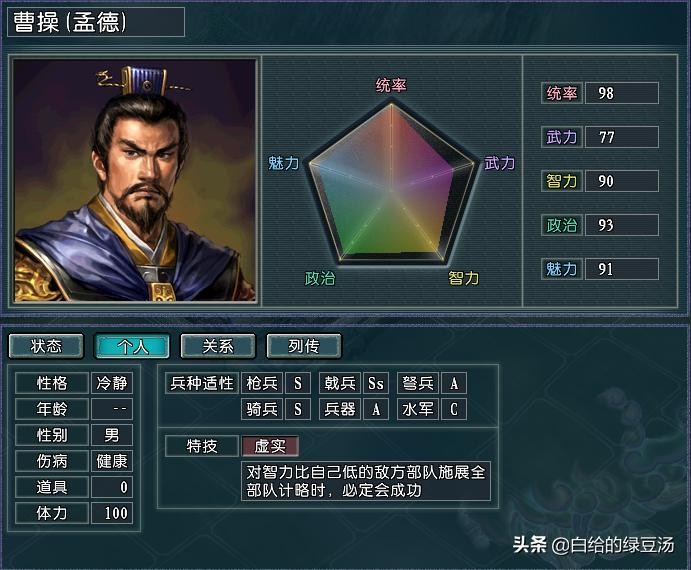691x570 pixels.
Task: Click the 虚实 skill badge
Action: pyautogui.click(x=270, y=446)
